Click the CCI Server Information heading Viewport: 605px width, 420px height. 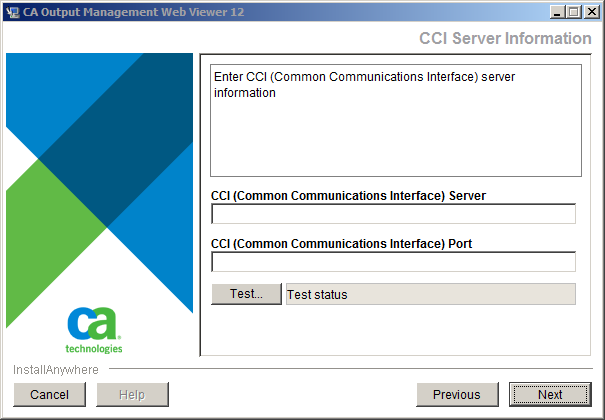pos(505,38)
